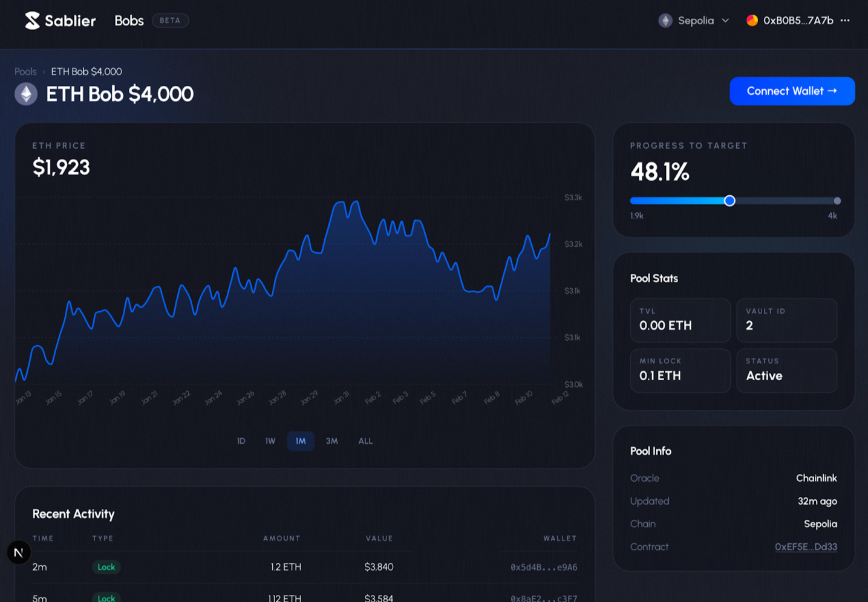868x602 pixels.
Task: Open the 0xB0B5...7A7b account dropdown
Action: pos(797,21)
